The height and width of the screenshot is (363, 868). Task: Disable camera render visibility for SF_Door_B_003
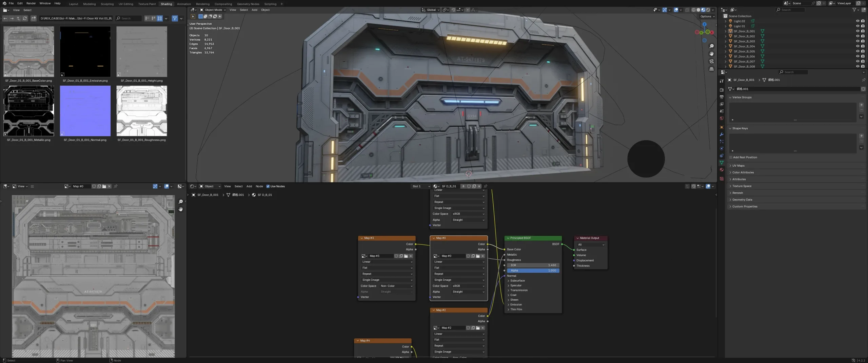(x=863, y=41)
